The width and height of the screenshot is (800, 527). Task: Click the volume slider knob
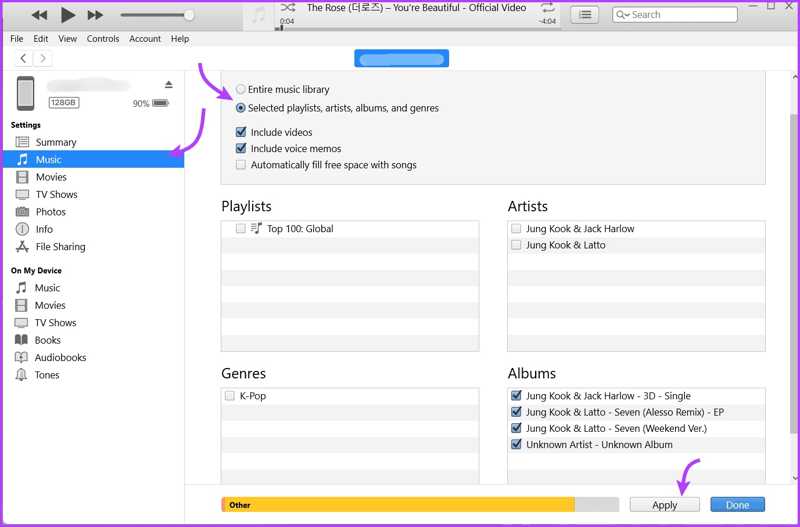pos(189,15)
